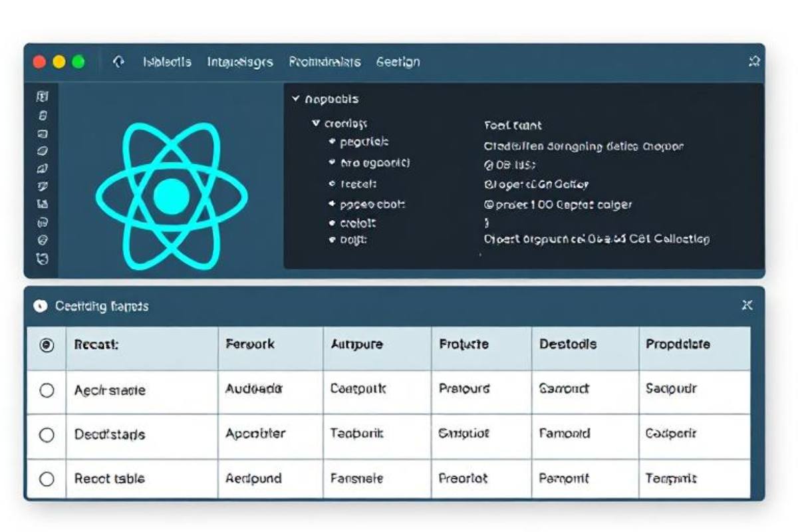Open the 'Geetign' menu
798x532 pixels.
pos(398,62)
